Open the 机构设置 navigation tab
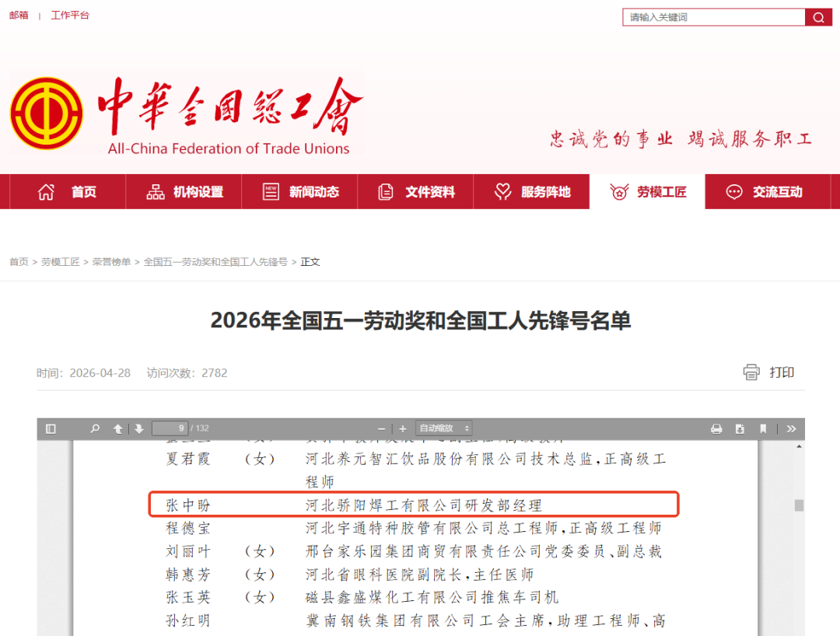840x636 pixels. pyautogui.click(x=184, y=192)
